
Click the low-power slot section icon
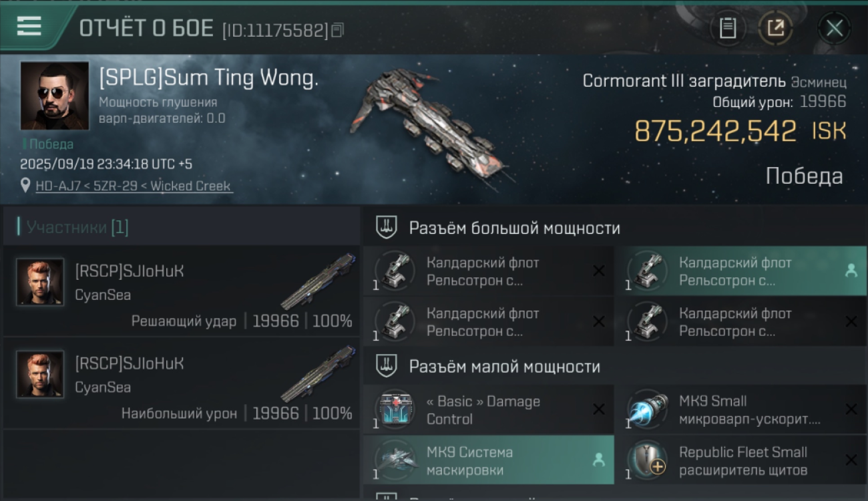coord(387,366)
